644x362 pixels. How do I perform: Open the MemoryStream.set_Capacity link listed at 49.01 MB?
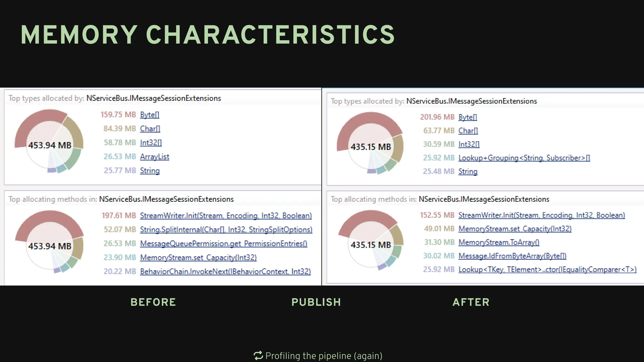click(x=515, y=229)
